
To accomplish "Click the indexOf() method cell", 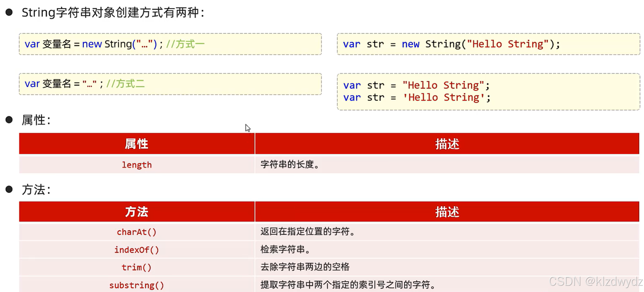I will click(x=136, y=250).
